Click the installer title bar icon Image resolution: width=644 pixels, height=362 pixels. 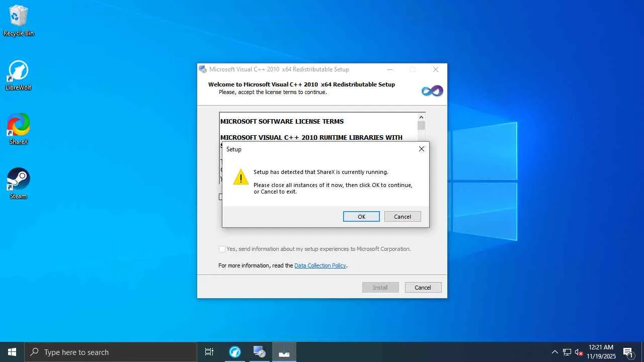point(203,69)
